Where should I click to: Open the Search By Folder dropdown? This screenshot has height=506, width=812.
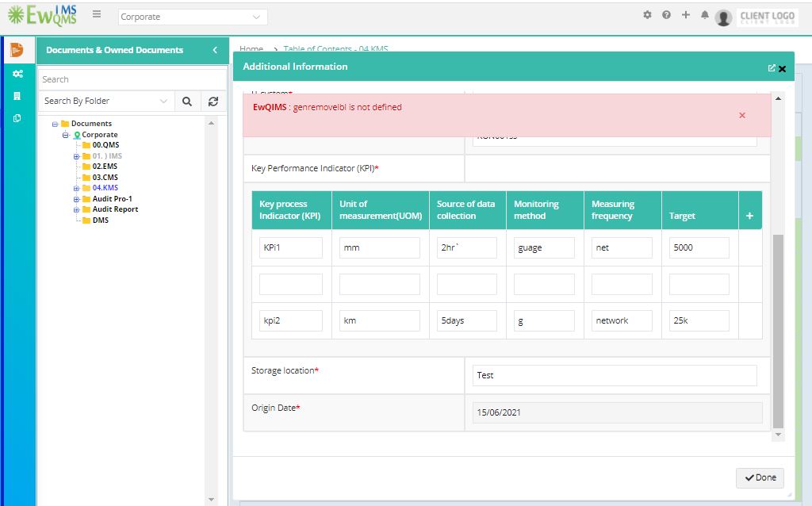click(106, 102)
